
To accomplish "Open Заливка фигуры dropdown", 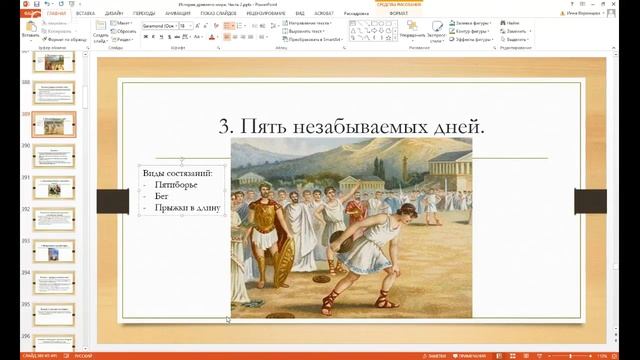I will click(470, 23).
